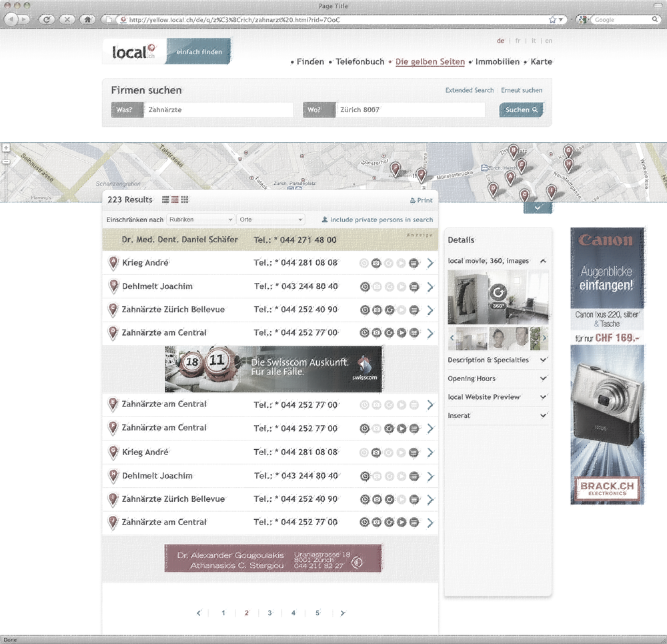Click the print icon link above results
The image size is (667, 644).
[421, 200]
